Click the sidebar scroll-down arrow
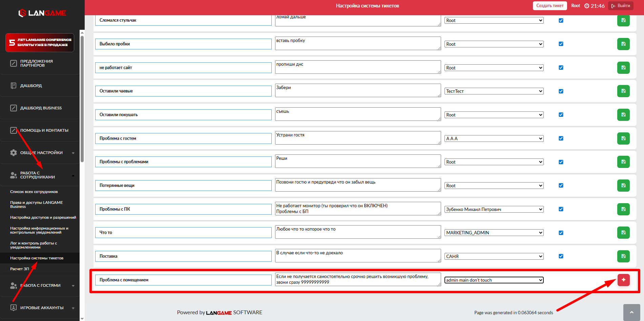The width and height of the screenshot is (644, 321). pos(82,319)
